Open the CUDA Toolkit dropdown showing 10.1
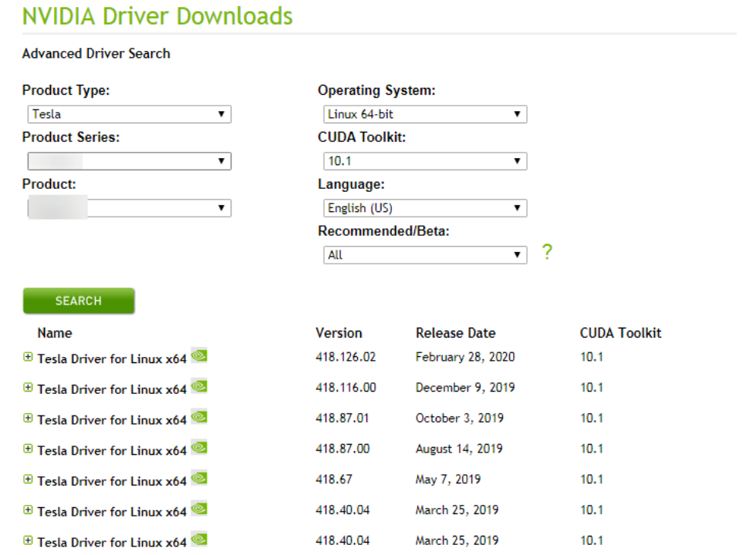 pos(425,161)
